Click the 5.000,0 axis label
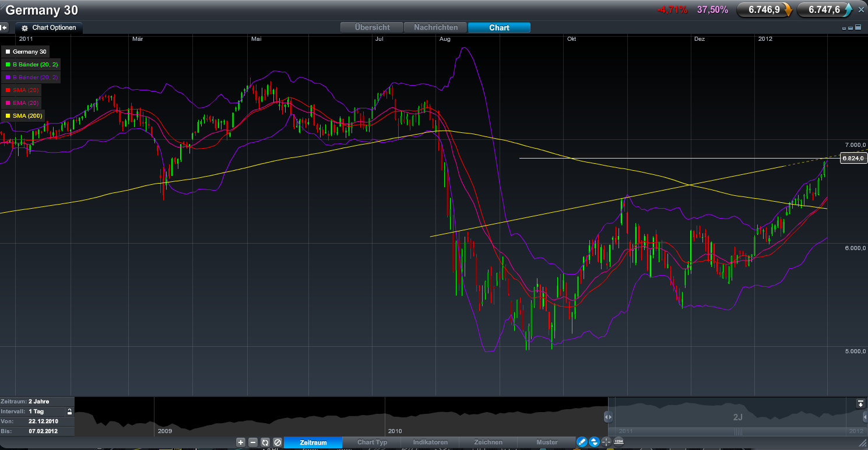The image size is (868, 450). 855,351
